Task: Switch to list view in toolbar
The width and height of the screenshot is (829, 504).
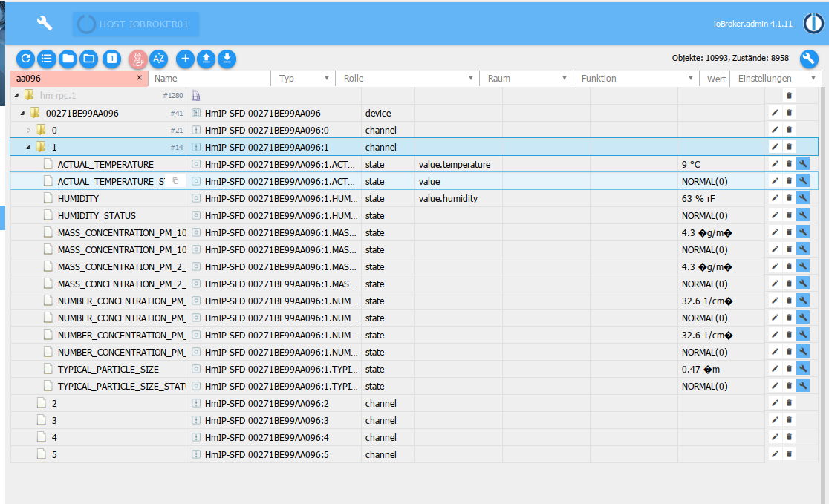Action: click(x=47, y=59)
